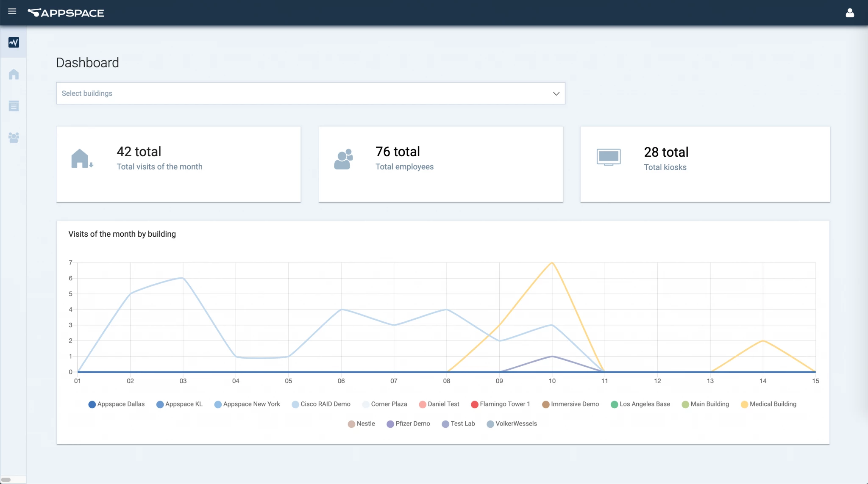Click the Flamingo Tower 1 red swatch
Screen dimensions: 868x484
click(475, 404)
